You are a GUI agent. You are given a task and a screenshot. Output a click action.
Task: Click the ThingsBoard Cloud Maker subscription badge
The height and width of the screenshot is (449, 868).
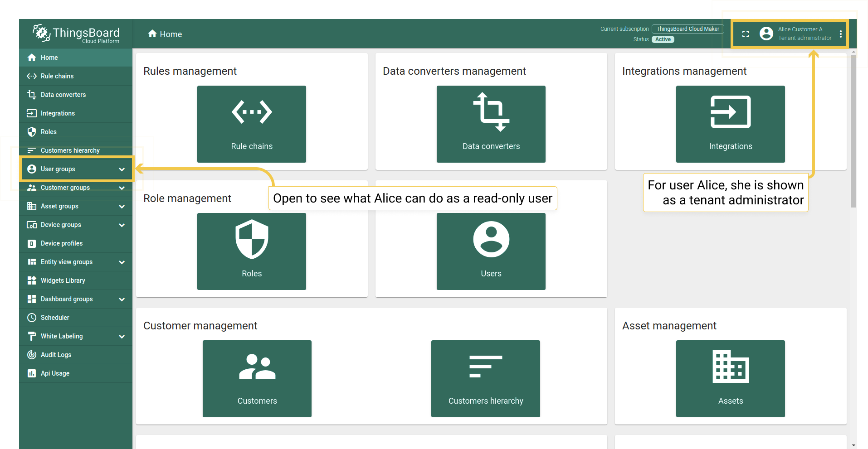[x=688, y=29]
